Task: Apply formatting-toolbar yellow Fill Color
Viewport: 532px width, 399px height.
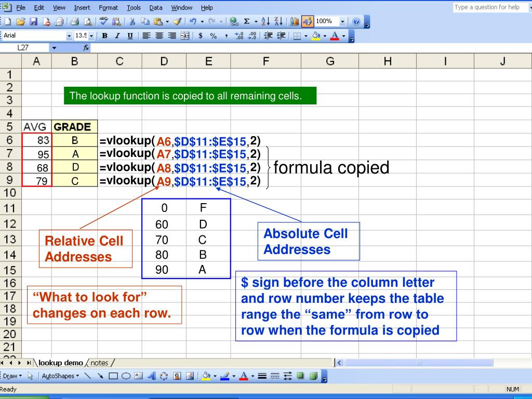Action: pyautogui.click(x=316, y=36)
